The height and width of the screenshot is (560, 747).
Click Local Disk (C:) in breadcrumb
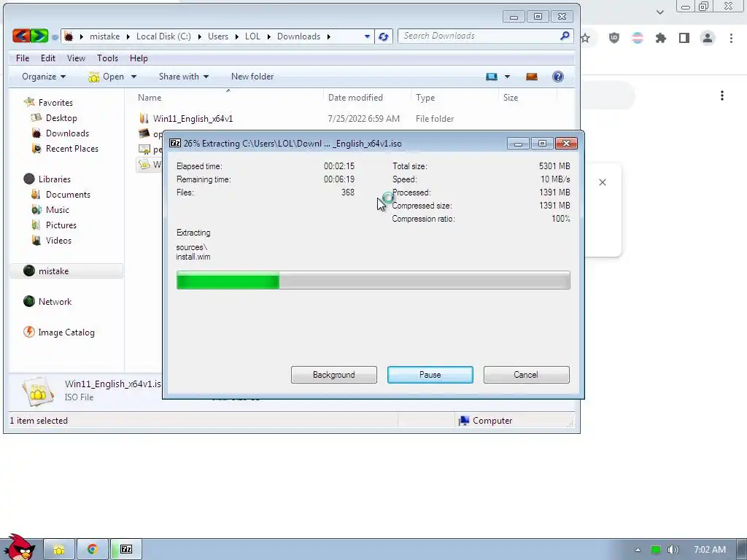pos(163,36)
